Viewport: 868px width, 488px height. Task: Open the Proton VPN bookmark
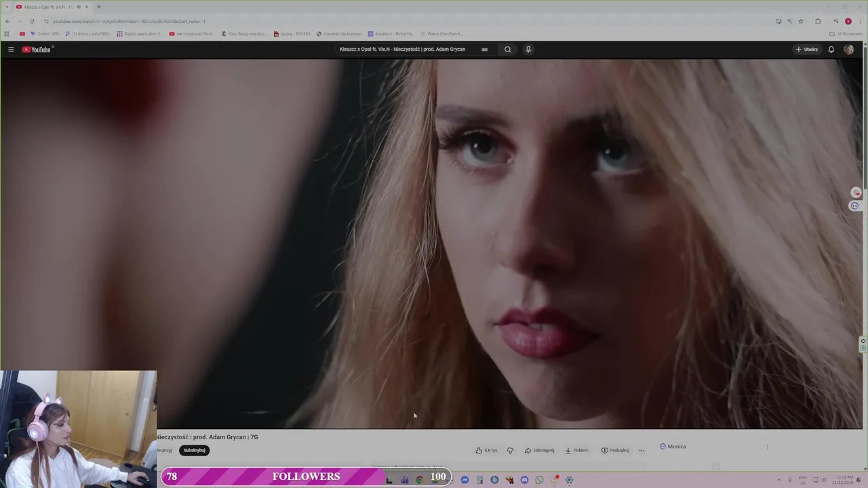pyautogui.click(x=44, y=33)
